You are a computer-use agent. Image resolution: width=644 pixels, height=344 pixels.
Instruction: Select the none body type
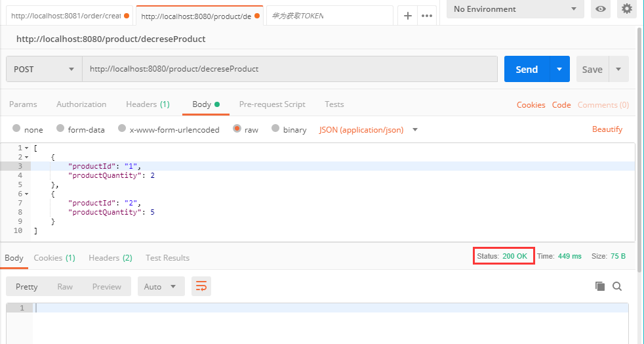click(16, 128)
